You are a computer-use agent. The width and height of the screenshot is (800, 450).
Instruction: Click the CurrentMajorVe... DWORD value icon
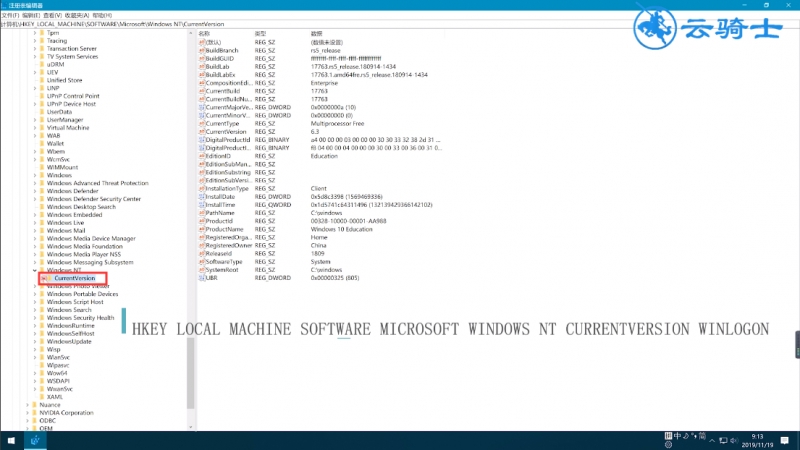[x=202, y=108]
